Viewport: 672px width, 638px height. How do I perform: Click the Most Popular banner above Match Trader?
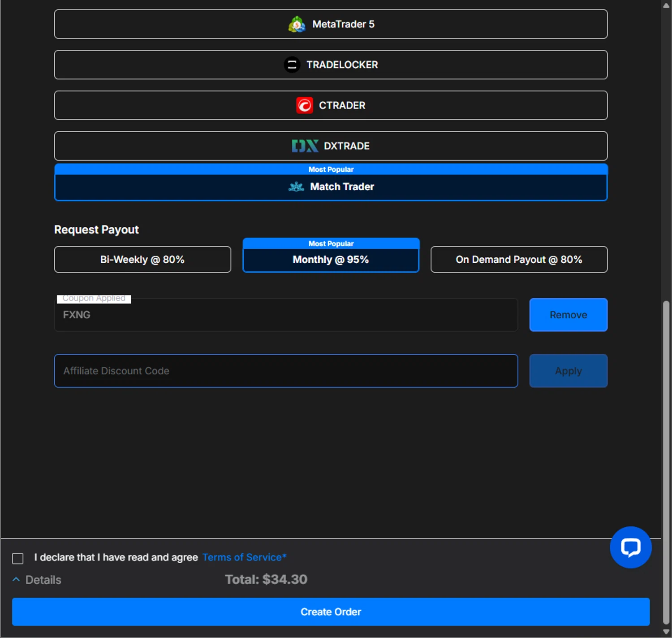(331, 169)
